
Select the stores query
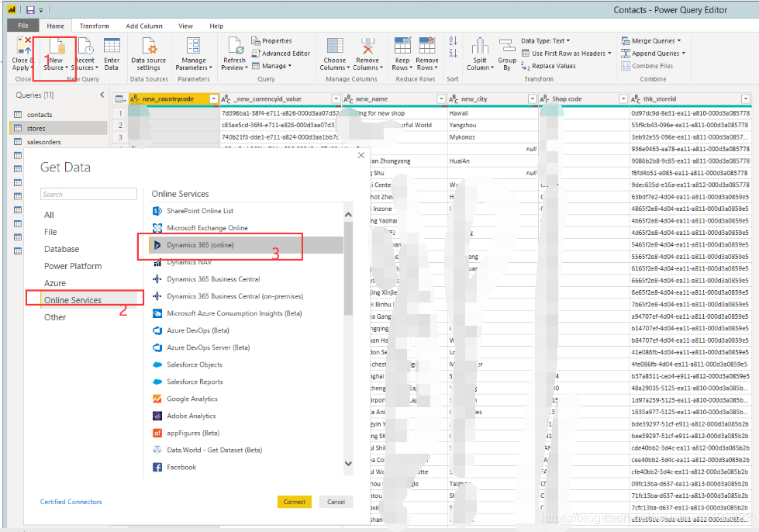coord(58,128)
